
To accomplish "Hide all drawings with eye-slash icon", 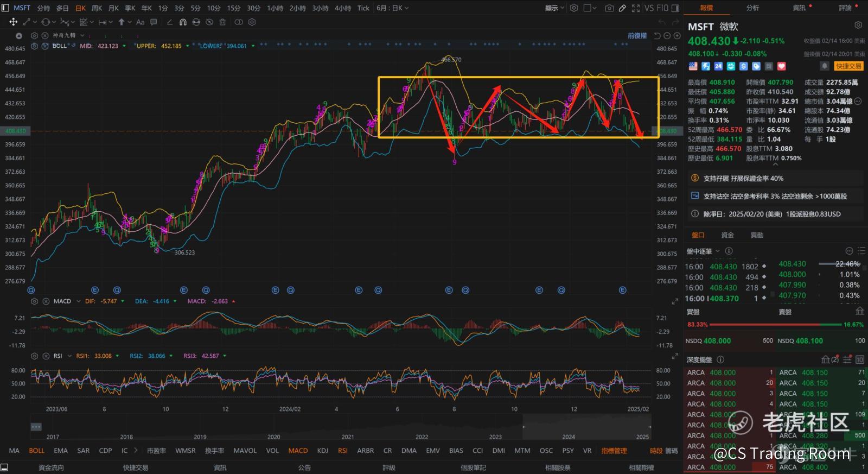I will click(209, 22).
